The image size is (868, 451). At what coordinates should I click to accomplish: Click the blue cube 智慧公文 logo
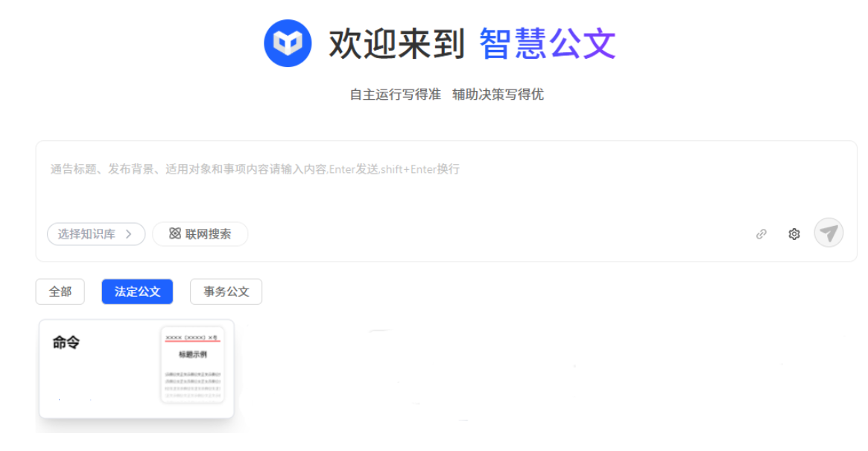288,43
